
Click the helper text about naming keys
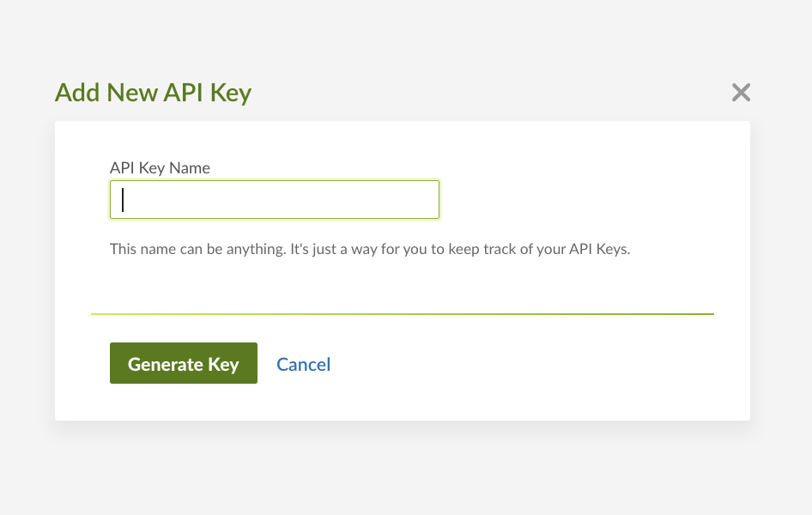pyautogui.click(x=370, y=250)
